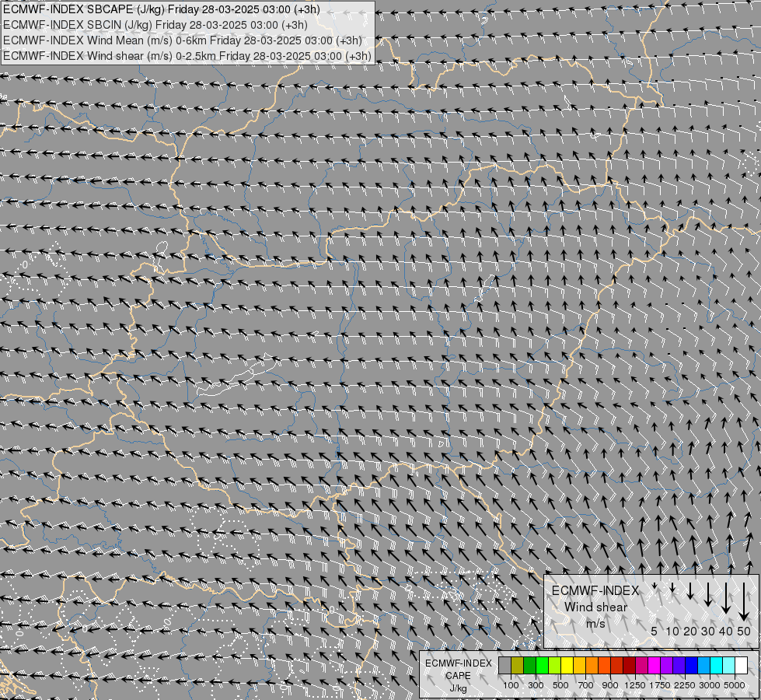The height and width of the screenshot is (700, 761).
Task: Click the 1250 value on the CAPE scale
Action: (x=635, y=685)
